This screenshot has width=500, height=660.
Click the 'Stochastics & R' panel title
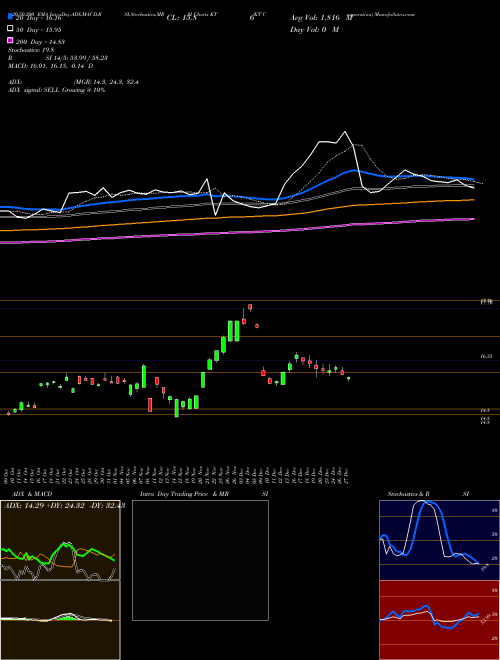[408, 494]
